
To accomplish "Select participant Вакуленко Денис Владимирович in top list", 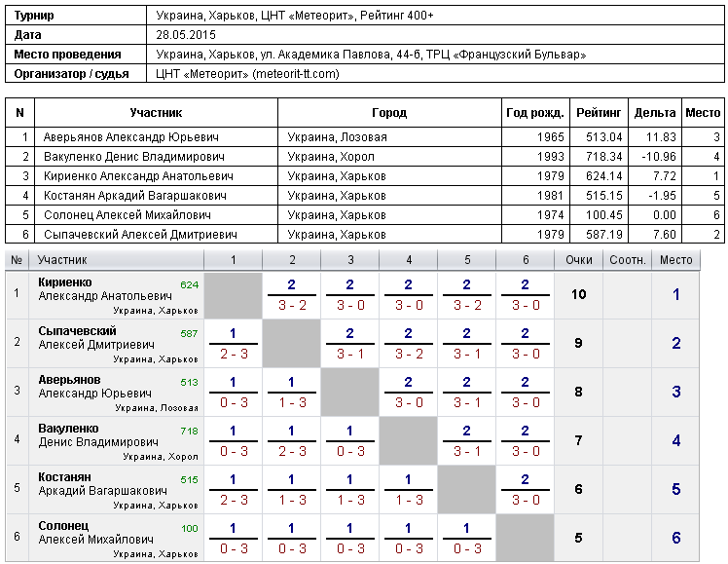I will point(133,157).
